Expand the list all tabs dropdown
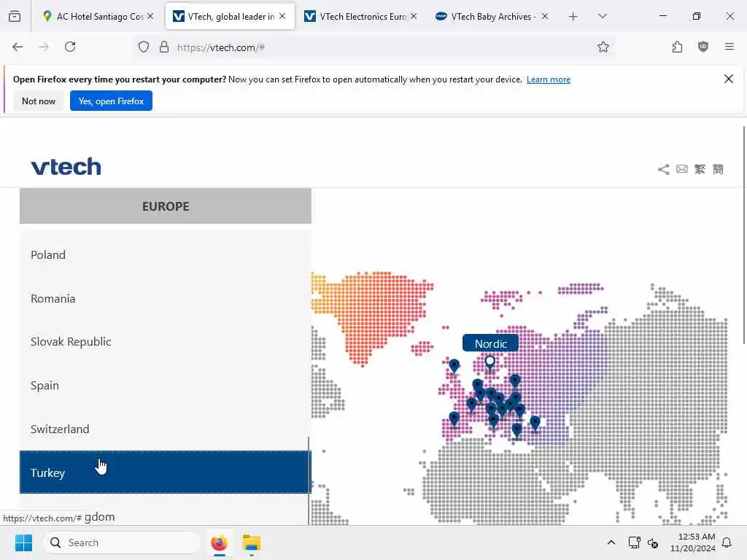This screenshot has width=747, height=560. 603,17
